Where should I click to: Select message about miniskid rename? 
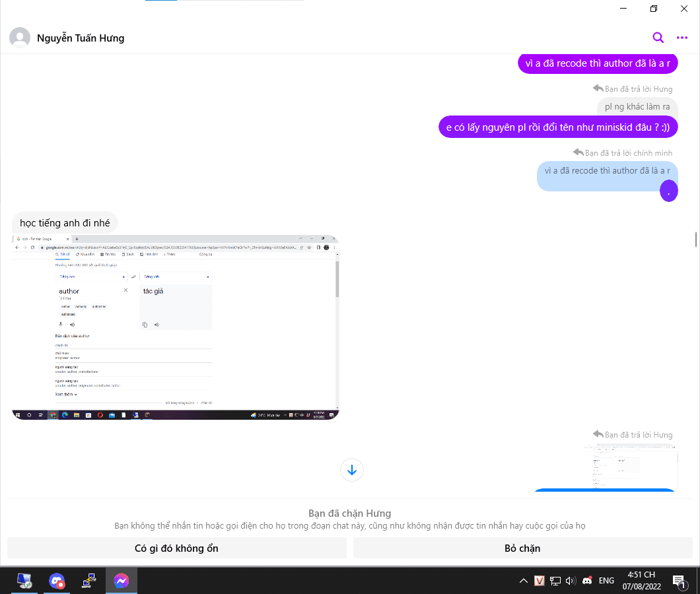click(558, 127)
